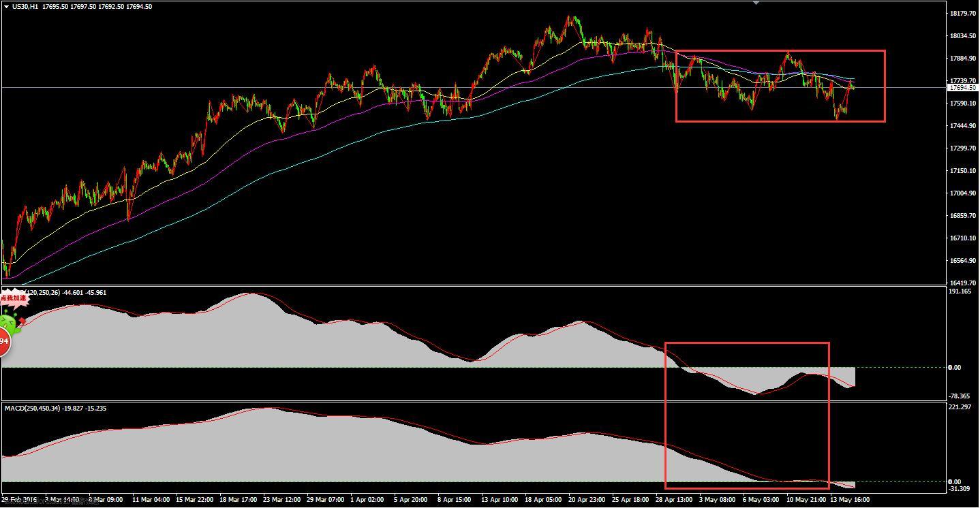Click the 28 Apr 13:00 time label
The width and height of the screenshot is (980, 508).
point(674,500)
